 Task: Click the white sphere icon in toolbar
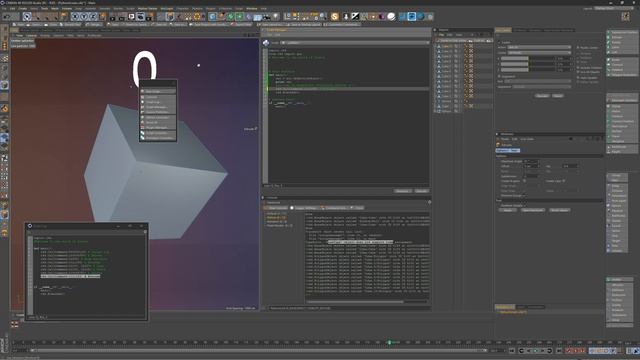[391, 16]
